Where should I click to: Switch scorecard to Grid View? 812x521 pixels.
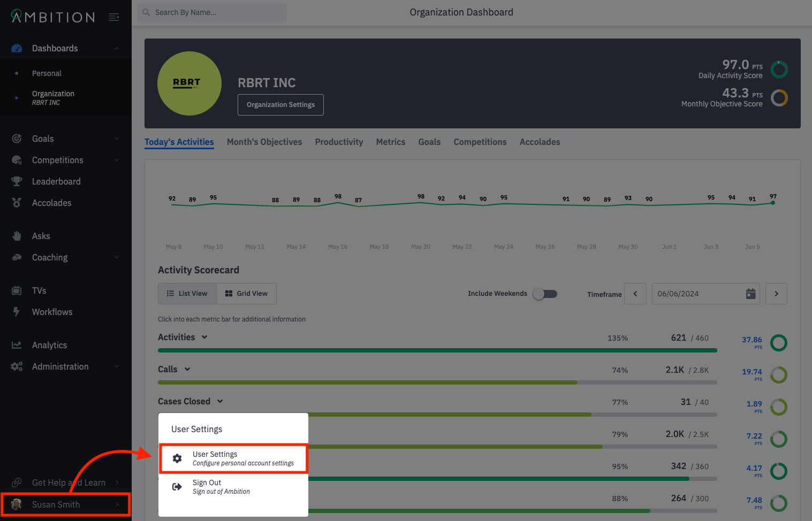tap(246, 294)
